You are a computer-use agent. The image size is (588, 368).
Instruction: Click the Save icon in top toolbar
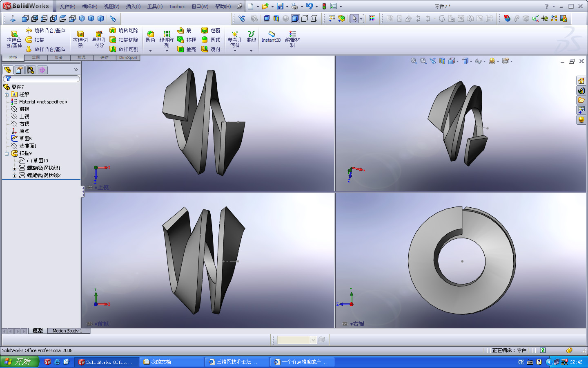point(280,6)
